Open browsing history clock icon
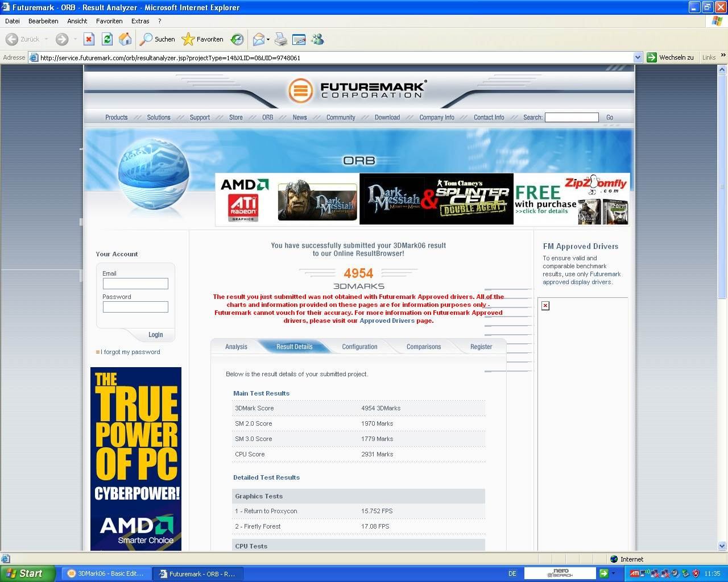This screenshot has width=728, height=582. click(x=237, y=39)
